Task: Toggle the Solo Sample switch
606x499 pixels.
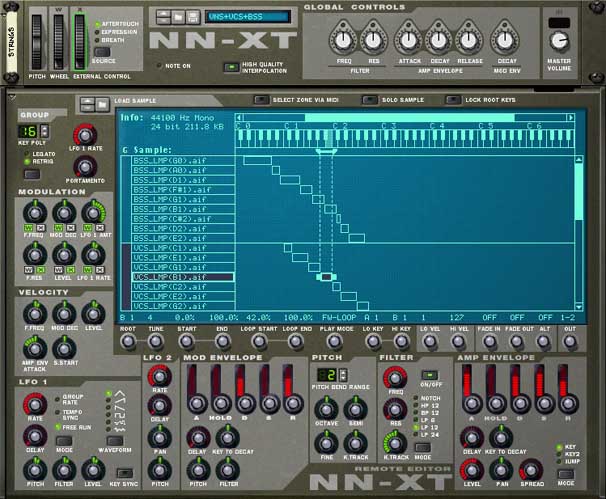Action: (x=369, y=100)
